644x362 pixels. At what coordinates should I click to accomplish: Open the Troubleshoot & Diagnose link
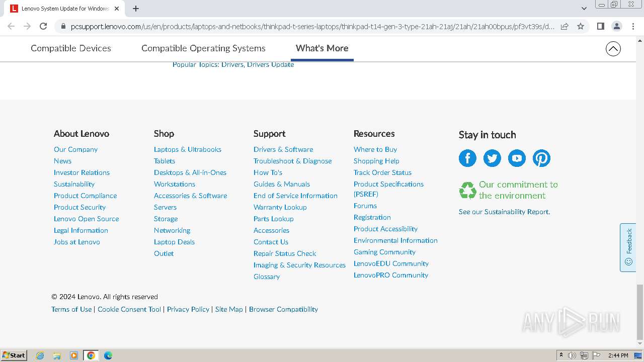292,161
